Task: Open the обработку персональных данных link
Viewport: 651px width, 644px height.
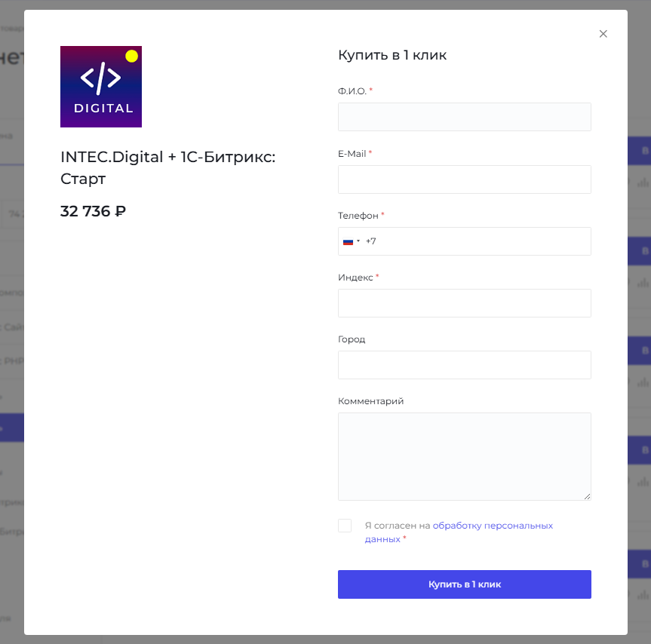Action: [492, 526]
